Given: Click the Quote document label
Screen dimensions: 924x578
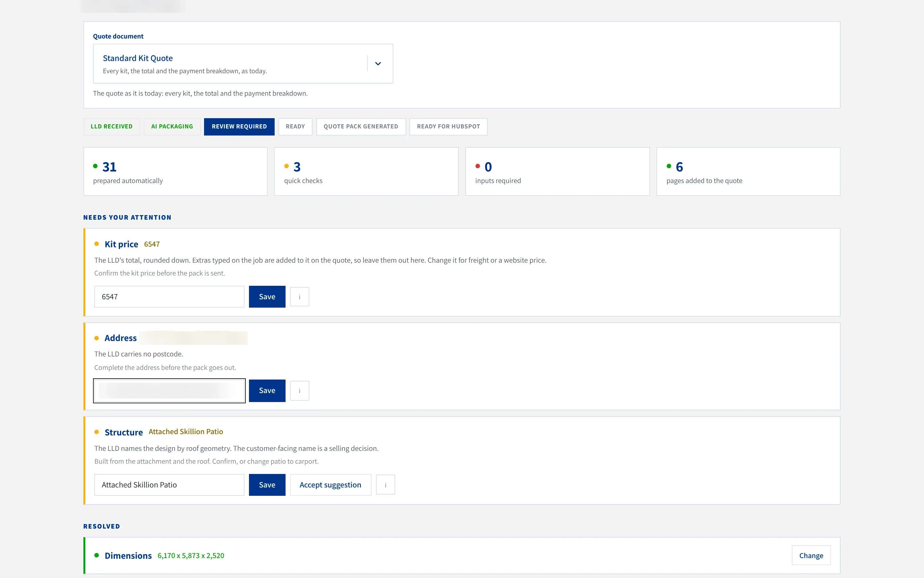Looking at the screenshot, I should (118, 36).
